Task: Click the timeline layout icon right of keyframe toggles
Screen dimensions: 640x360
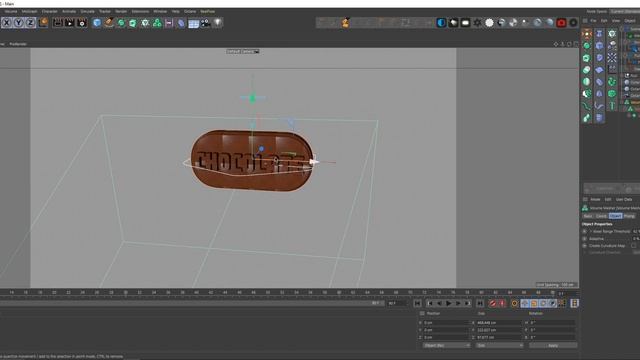Action: tap(574, 303)
